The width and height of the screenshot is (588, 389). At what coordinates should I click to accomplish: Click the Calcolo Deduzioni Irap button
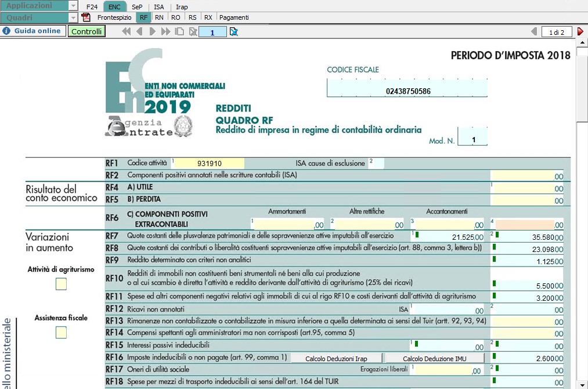point(337,358)
